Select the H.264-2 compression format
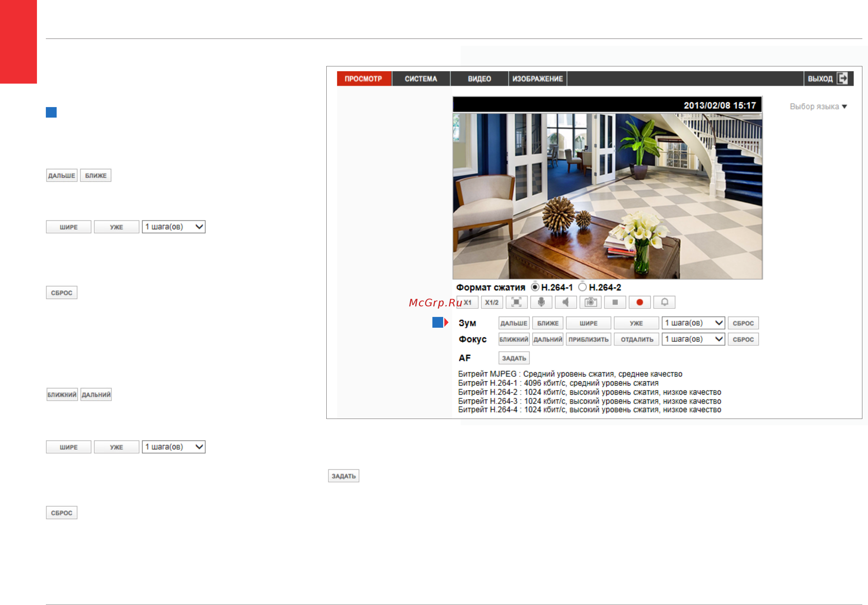The image size is (868, 605). [x=583, y=287]
